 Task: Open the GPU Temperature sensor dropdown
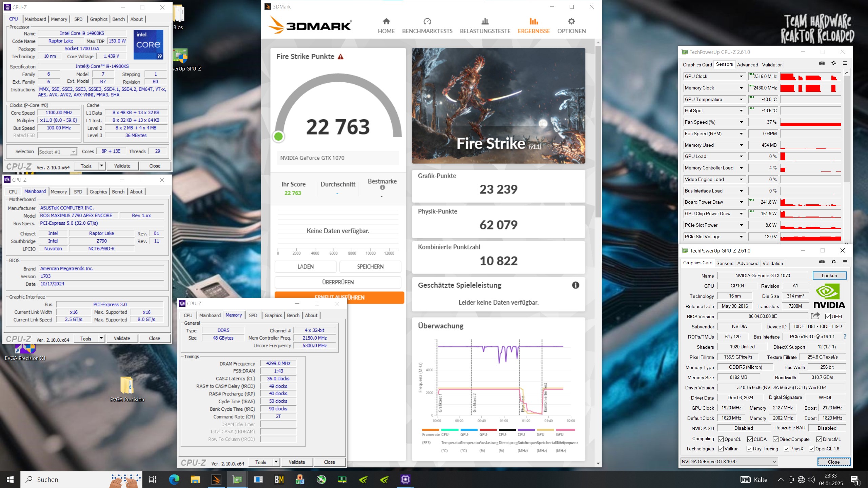pyautogui.click(x=741, y=99)
